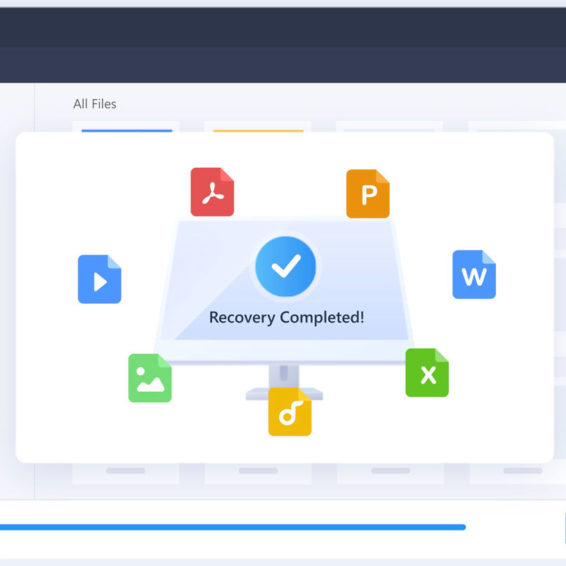Image resolution: width=566 pixels, height=566 pixels.
Task: Click the green image file icon
Action: click(150, 378)
